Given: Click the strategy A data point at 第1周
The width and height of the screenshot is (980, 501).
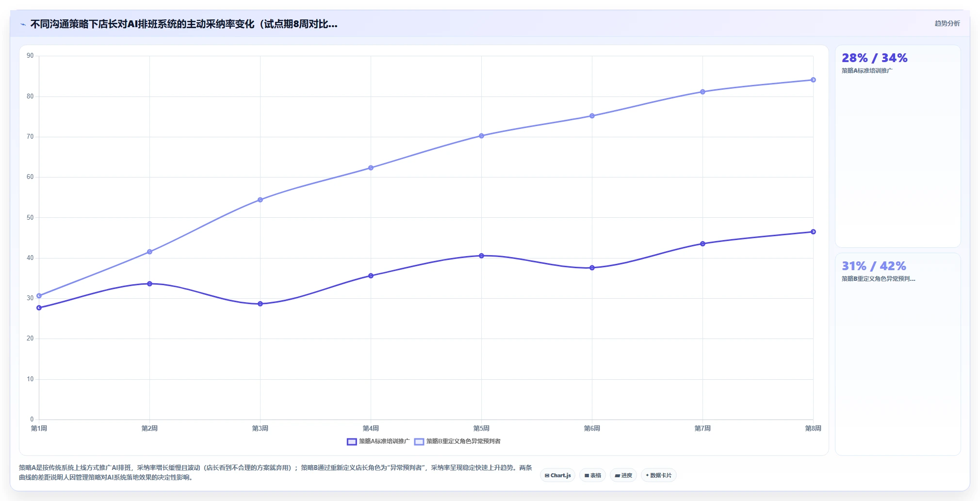Looking at the screenshot, I should [x=39, y=308].
